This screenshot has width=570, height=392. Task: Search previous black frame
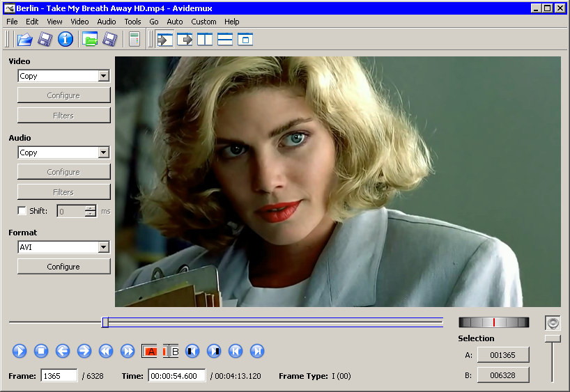192,351
